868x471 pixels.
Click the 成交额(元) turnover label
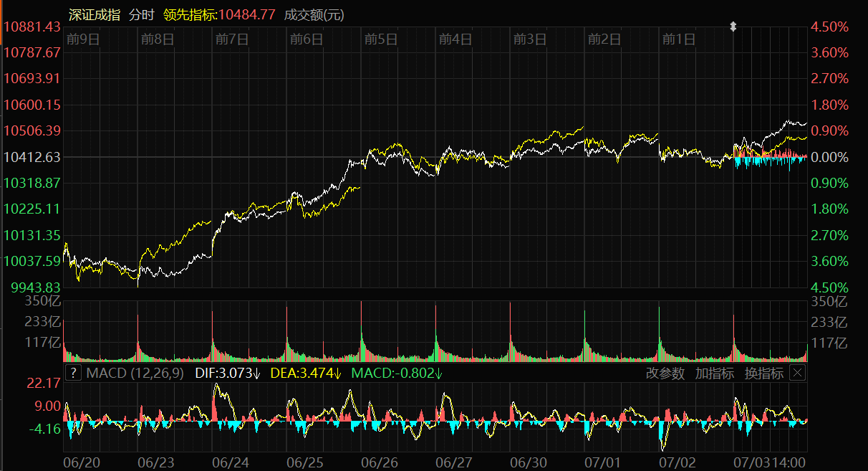[x=314, y=14]
